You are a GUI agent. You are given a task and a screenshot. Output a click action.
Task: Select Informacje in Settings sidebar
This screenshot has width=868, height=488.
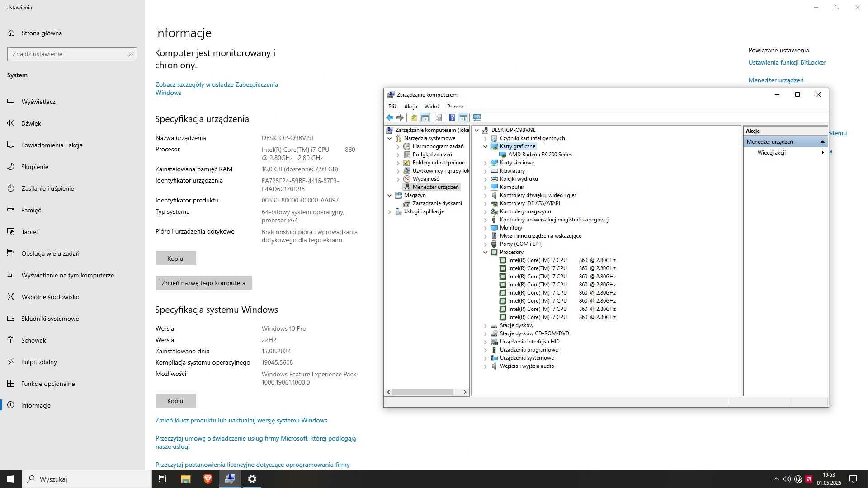(72, 405)
